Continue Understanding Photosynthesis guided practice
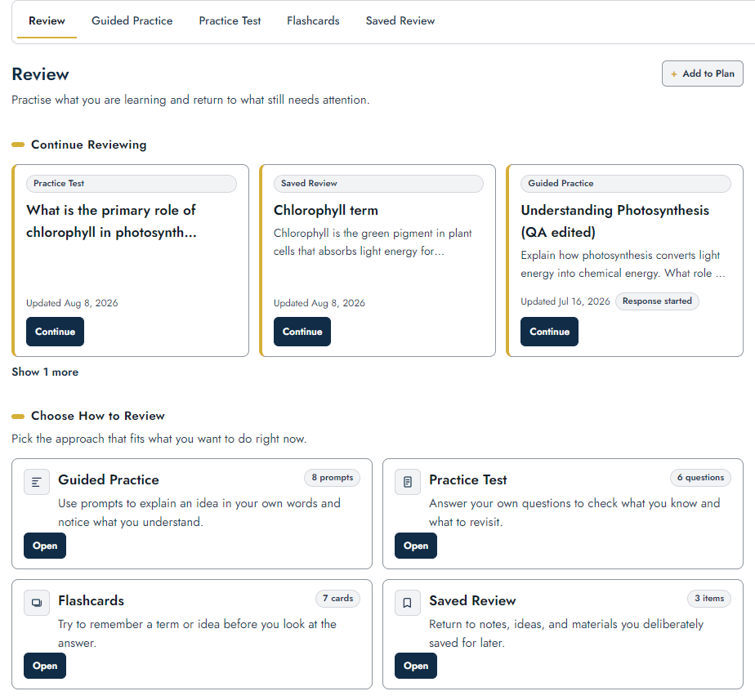Image resolution: width=755 pixels, height=700 pixels. click(x=549, y=332)
